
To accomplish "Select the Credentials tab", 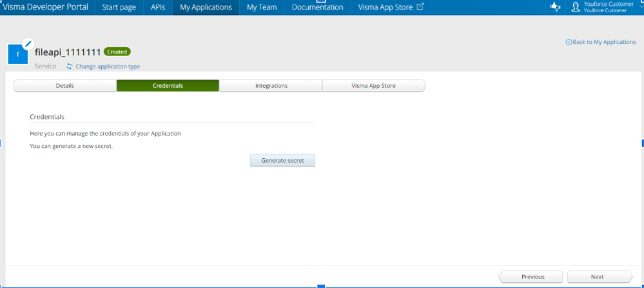I will click(x=168, y=86).
